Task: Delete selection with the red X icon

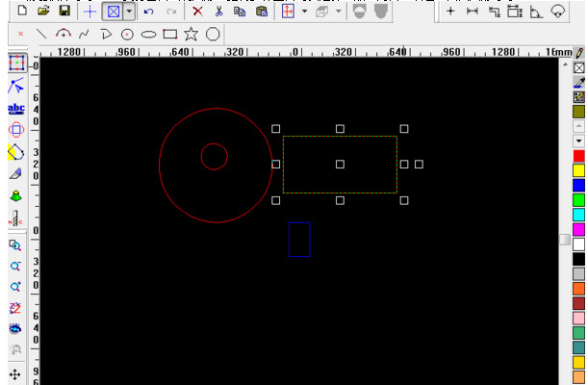Action: [x=197, y=12]
